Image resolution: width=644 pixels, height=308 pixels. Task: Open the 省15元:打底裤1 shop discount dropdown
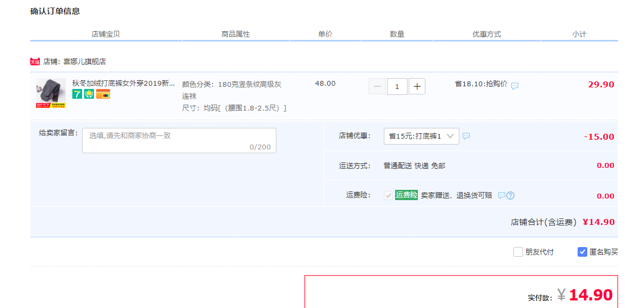click(422, 136)
